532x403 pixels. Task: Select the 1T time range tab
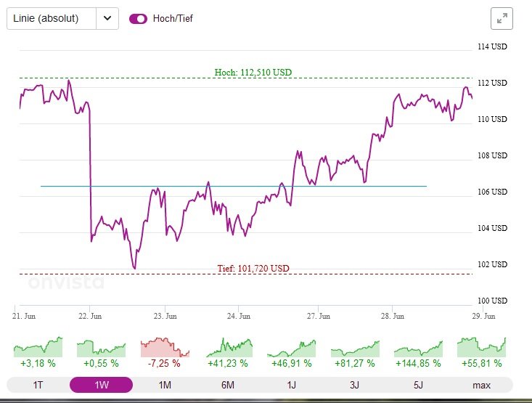(38, 385)
